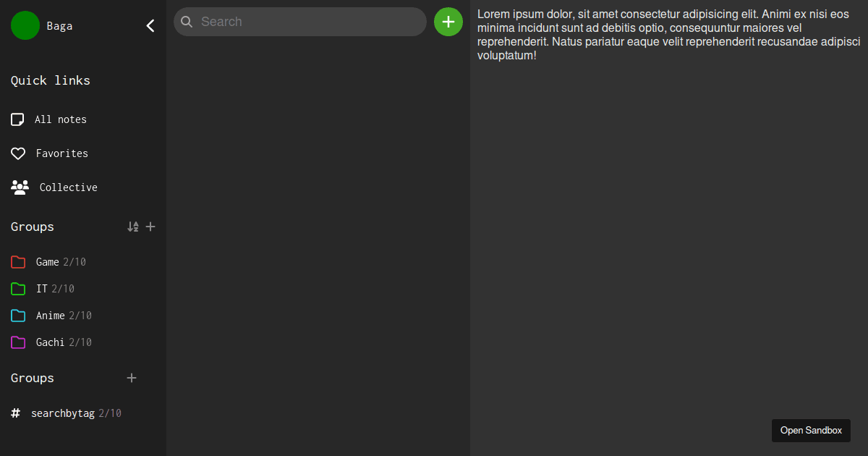Click the red Game folder icon

[x=18, y=262]
